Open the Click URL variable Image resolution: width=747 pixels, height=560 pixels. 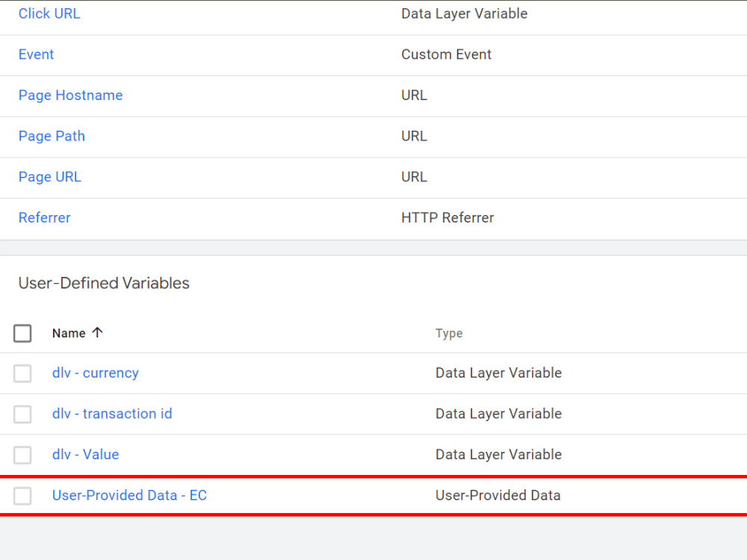coord(49,13)
